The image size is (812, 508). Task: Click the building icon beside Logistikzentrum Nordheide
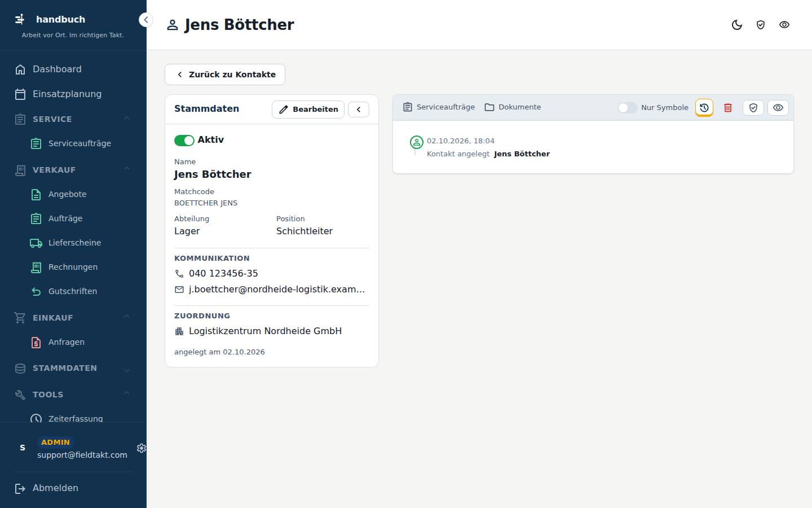[179, 331]
